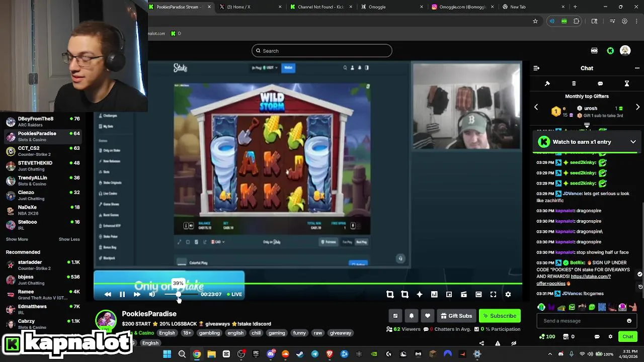This screenshot has height=362, width=644.
Task: Click the green Subscribe button
Action: (500, 316)
